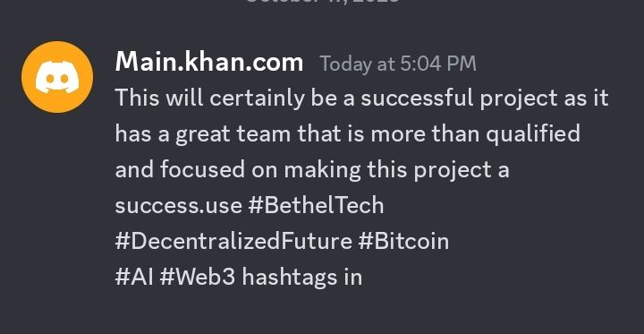Click the word successful in the message

point(418,98)
